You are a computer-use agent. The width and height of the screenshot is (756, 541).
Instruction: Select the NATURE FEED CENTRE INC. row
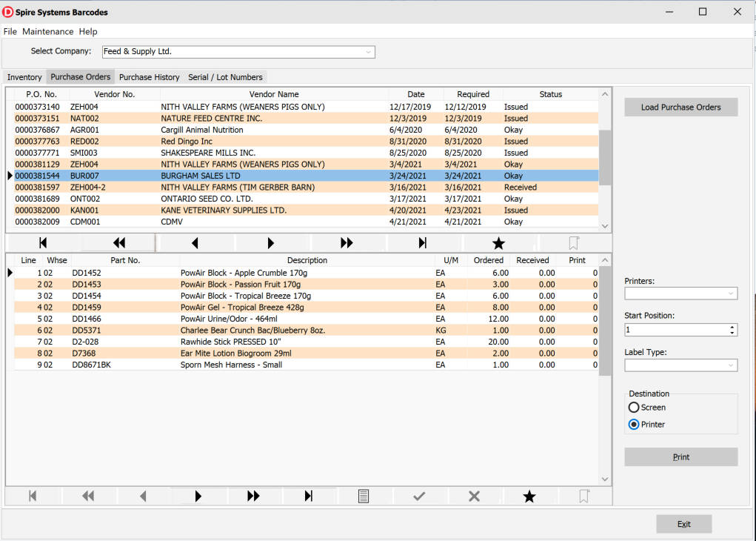click(306, 119)
